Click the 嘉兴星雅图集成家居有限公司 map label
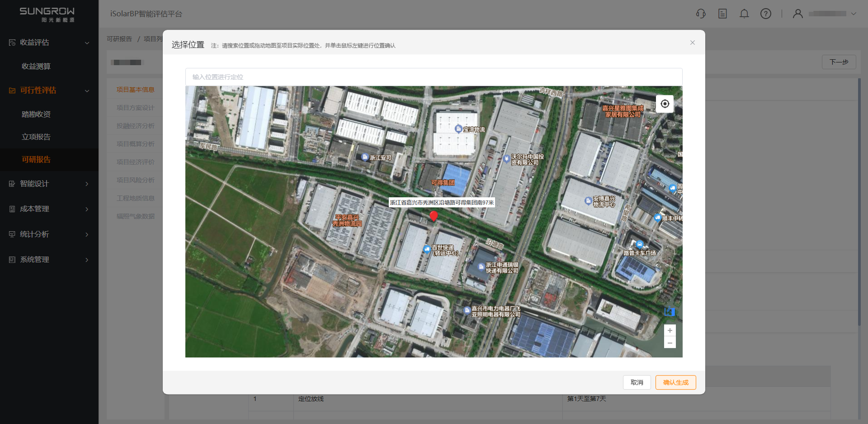The image size is (868, 424). [x=623, y=111]
